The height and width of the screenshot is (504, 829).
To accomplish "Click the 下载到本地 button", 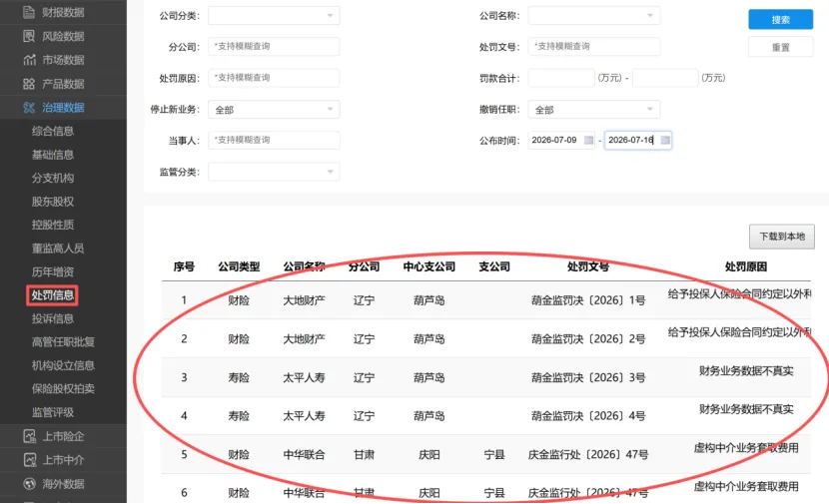I will click(x=782, y=237).
